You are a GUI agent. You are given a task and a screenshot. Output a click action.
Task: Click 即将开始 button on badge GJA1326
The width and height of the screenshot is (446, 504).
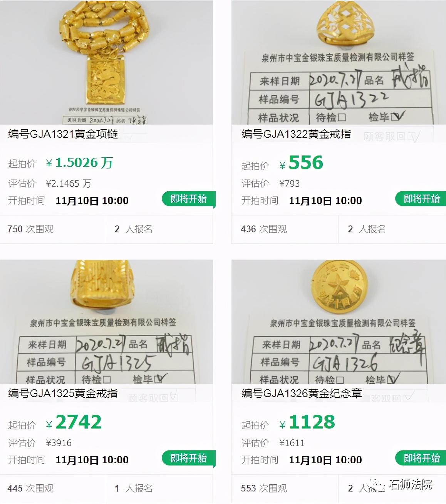click(421, 458)
